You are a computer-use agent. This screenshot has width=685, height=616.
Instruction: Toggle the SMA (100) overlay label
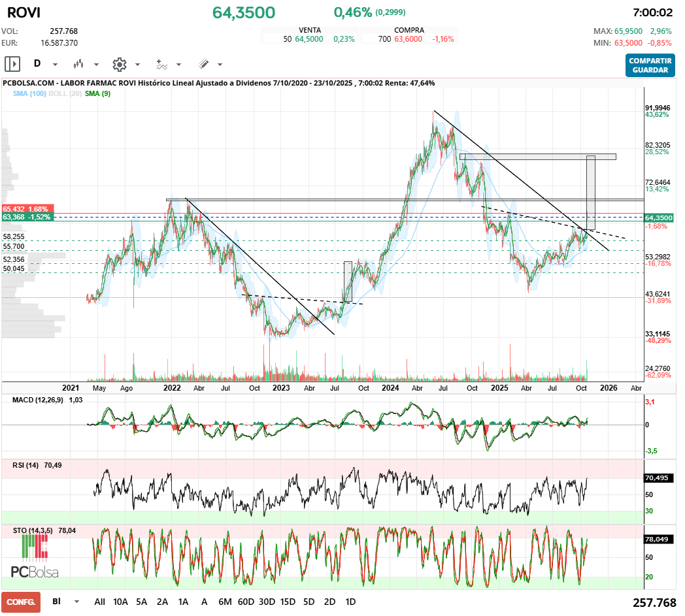pyautogui.click(x=29, y=94)
